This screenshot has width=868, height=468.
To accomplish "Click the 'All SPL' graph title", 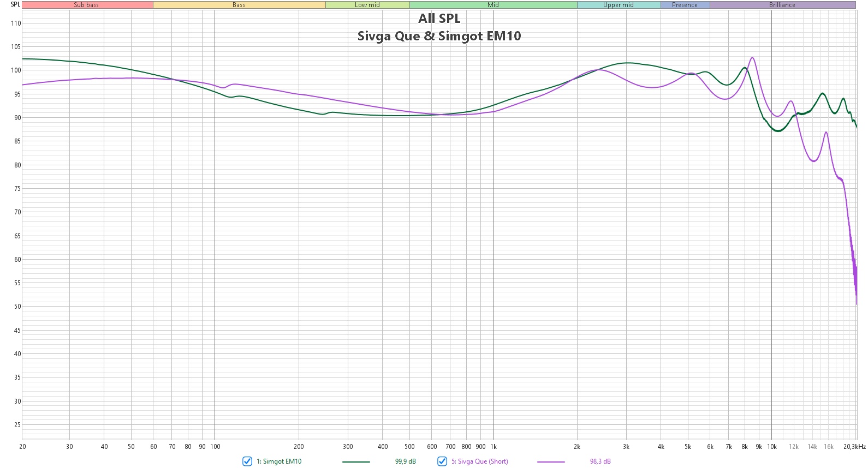I will (439, 19).
